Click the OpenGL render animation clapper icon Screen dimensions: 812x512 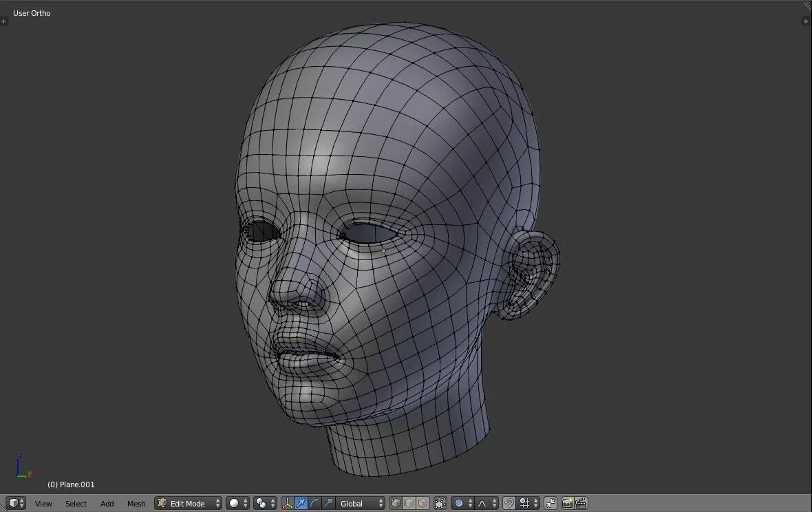coord(581,503)
